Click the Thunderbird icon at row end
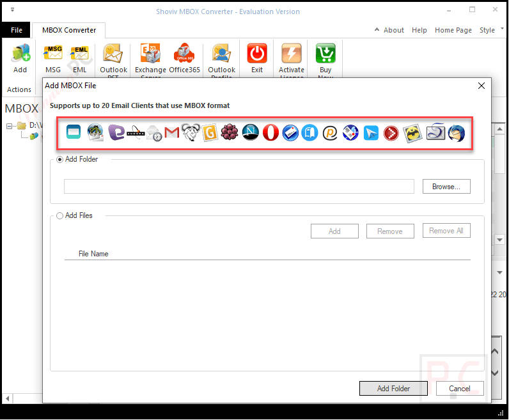509x420 pixels. 457,133
